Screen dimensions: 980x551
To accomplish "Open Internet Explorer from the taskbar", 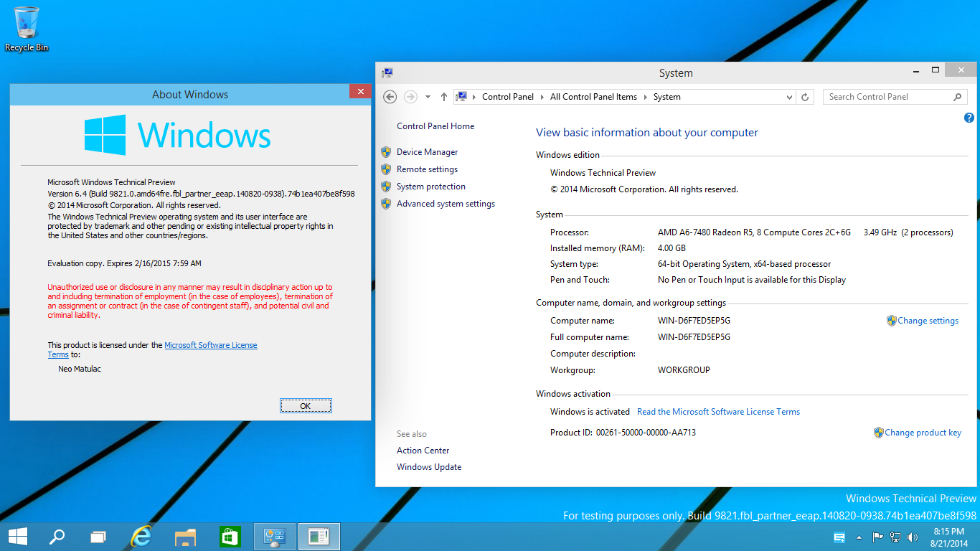I will (141, 536).
